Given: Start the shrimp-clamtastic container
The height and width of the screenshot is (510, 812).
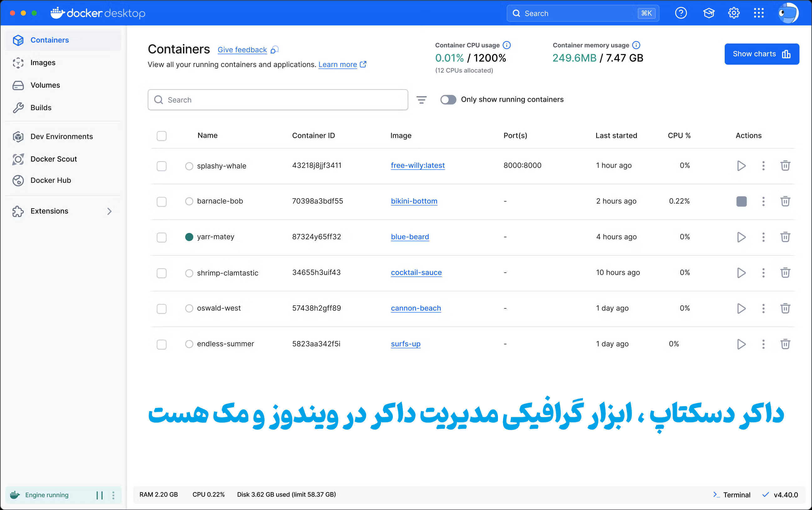Looking at the screenshot, I should pos(741,273).
